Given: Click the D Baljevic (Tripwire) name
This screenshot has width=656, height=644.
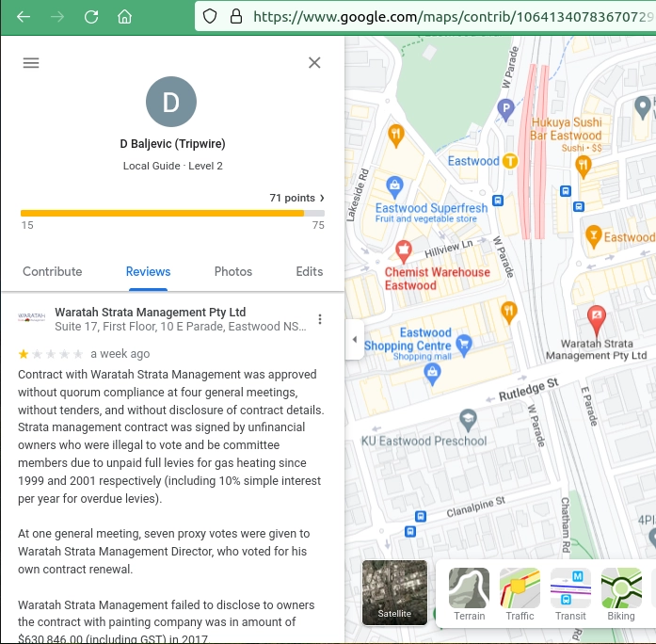Looking at the screenshot, I should [x=173, y=144].
